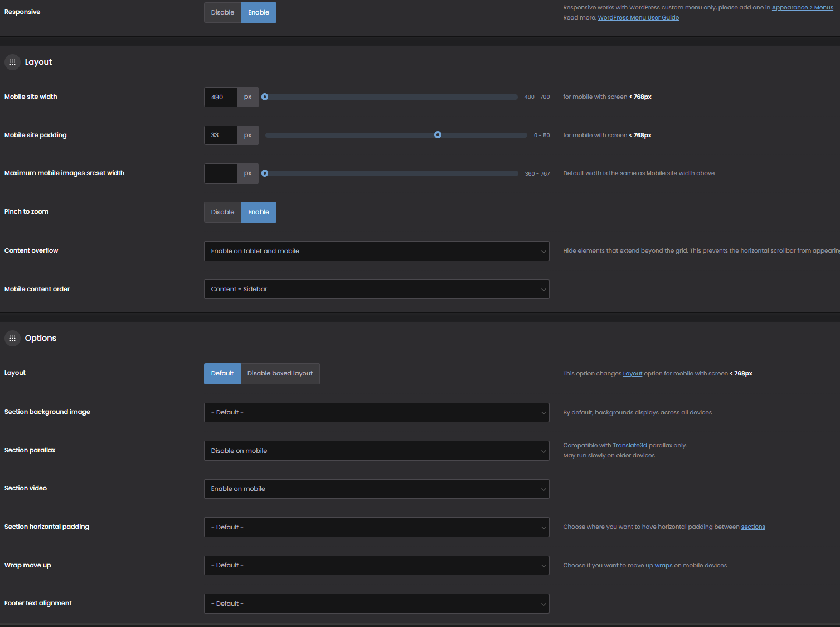Open the Section video dropdown
Viewport: 840px width, 627px height.
pos(377,489)
